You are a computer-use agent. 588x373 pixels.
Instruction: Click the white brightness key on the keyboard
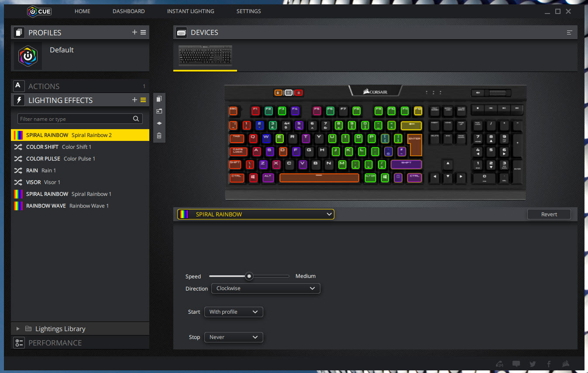[x=289, y=92]
